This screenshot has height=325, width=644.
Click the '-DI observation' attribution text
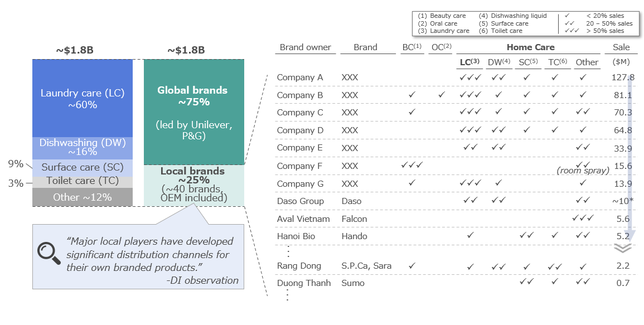[x=202, y=280]
